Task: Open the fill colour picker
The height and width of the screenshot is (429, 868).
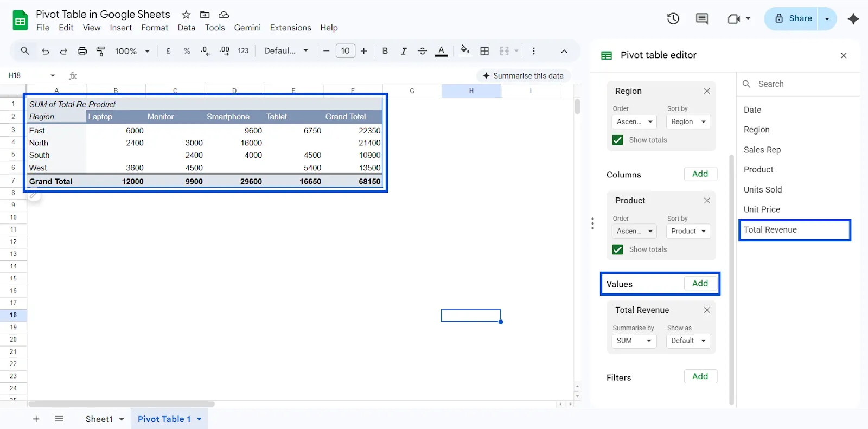Action: point(465,51)
